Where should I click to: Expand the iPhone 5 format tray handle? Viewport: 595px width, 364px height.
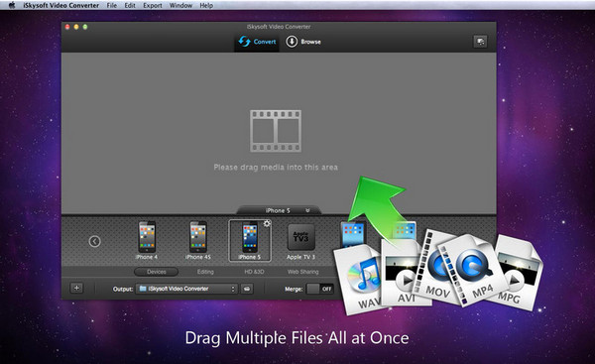click(279, 210)
